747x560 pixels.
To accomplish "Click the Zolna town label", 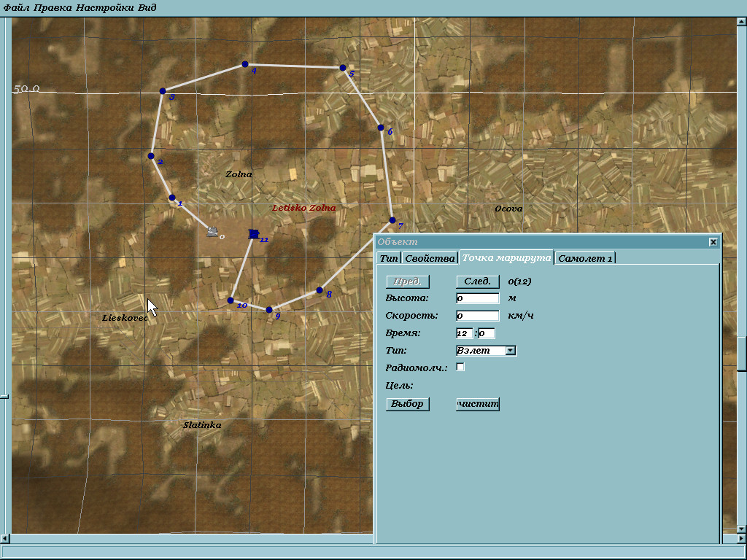I will [x=239, y=174].
